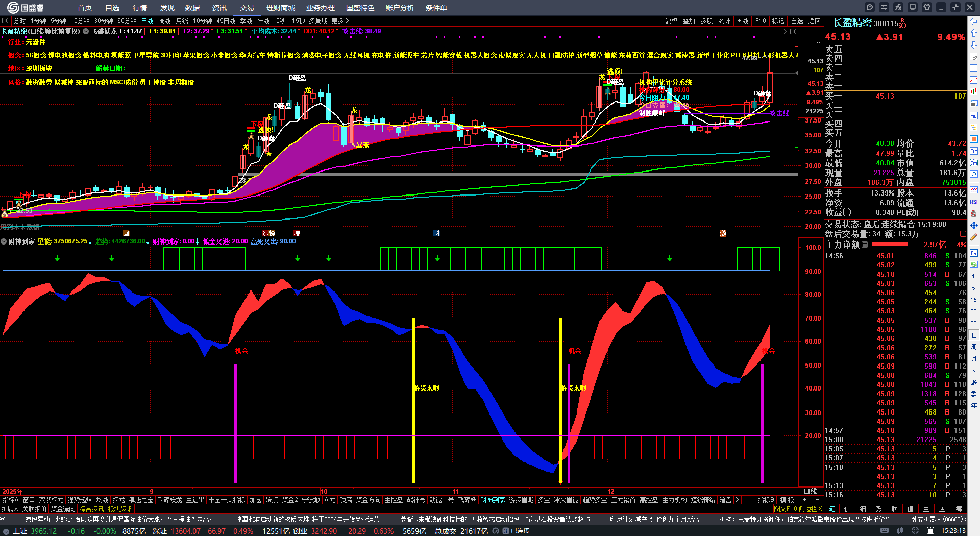This screenshot has height=536, width=980.
Task: Open the news document icon in sidebar
Action: pyautogui.click(x=974, y=104)
